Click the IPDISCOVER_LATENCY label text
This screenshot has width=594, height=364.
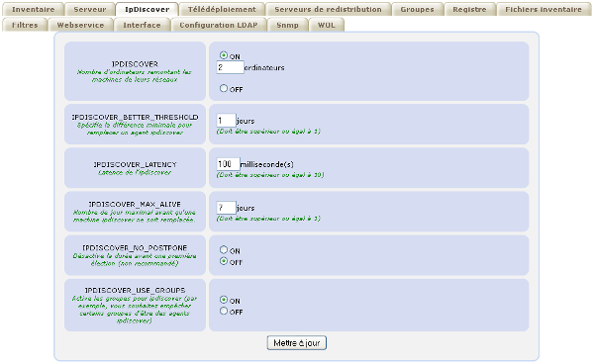135,164
